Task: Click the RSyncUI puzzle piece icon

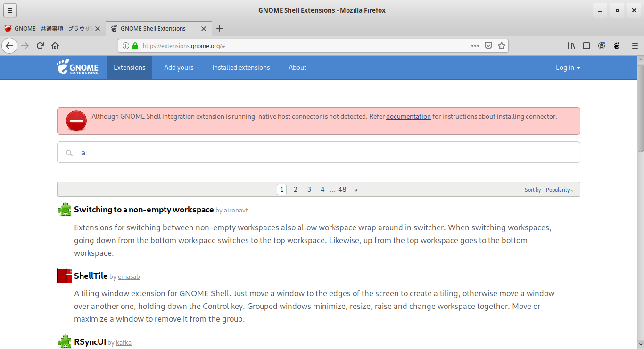Action: coord(65,342)
